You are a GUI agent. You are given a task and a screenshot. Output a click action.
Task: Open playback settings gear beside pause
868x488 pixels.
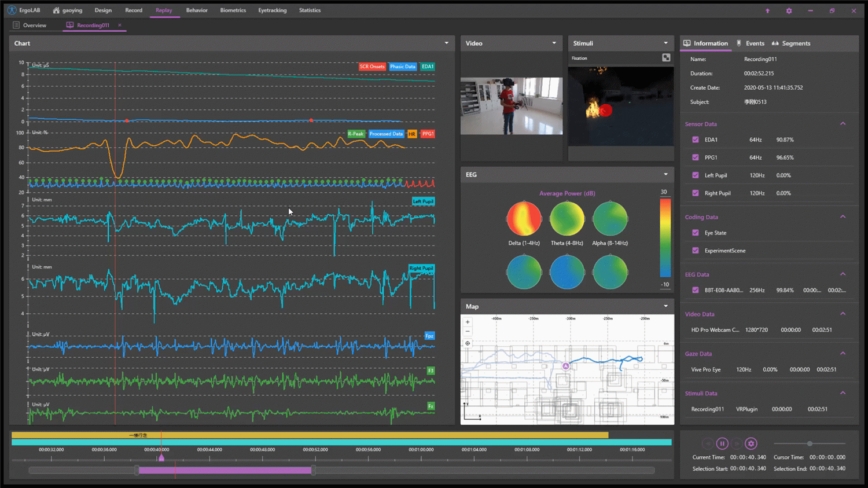751,444
